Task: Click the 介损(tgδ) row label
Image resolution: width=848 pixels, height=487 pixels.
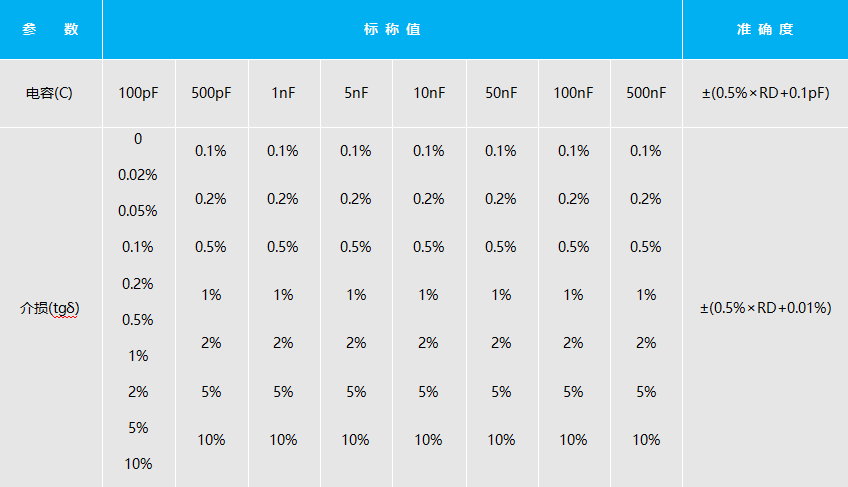Action: [x=50, y=308]
